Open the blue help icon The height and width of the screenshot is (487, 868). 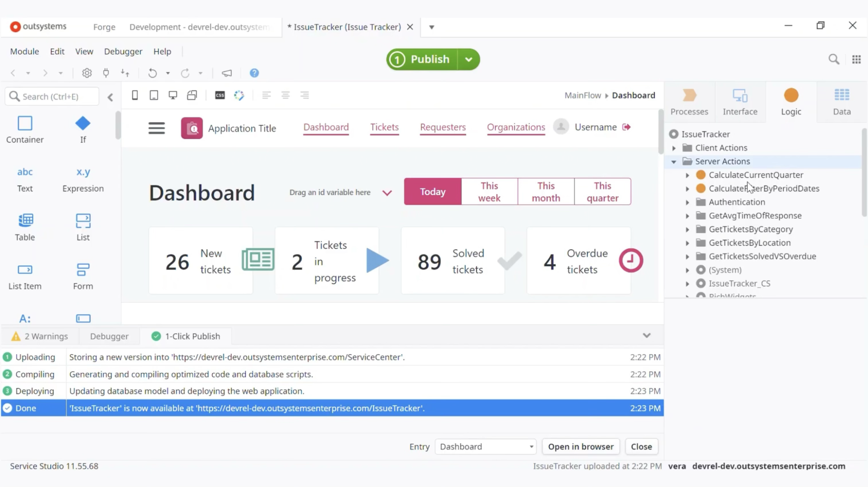coord(254,73)
